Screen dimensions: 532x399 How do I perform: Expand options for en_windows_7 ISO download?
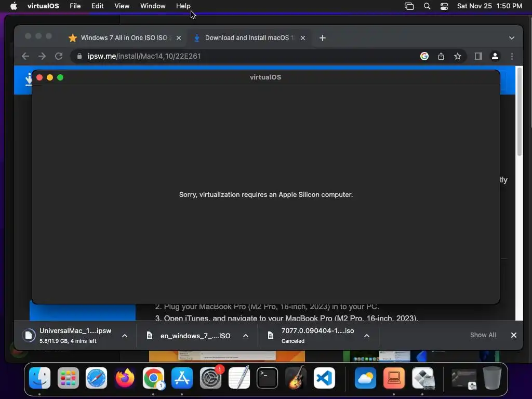coord(246,336)
